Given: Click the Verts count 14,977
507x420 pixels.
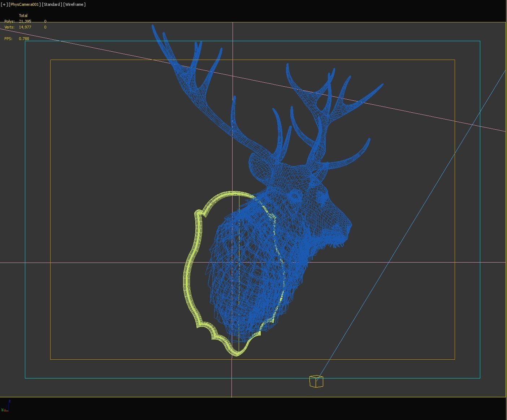Looking at the screenshot, I should pyautogui.click(x=25, y=27).
